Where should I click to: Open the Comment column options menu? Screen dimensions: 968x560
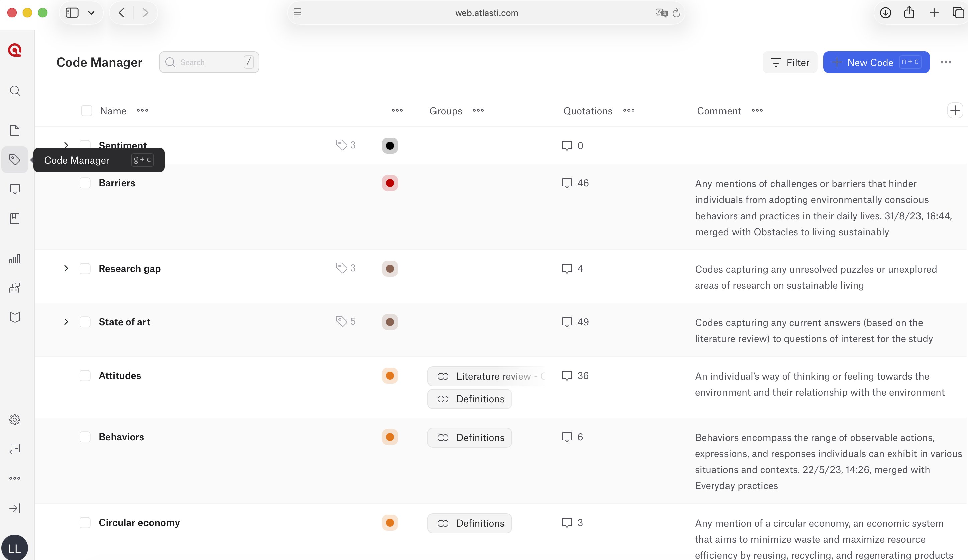point(757,111)
